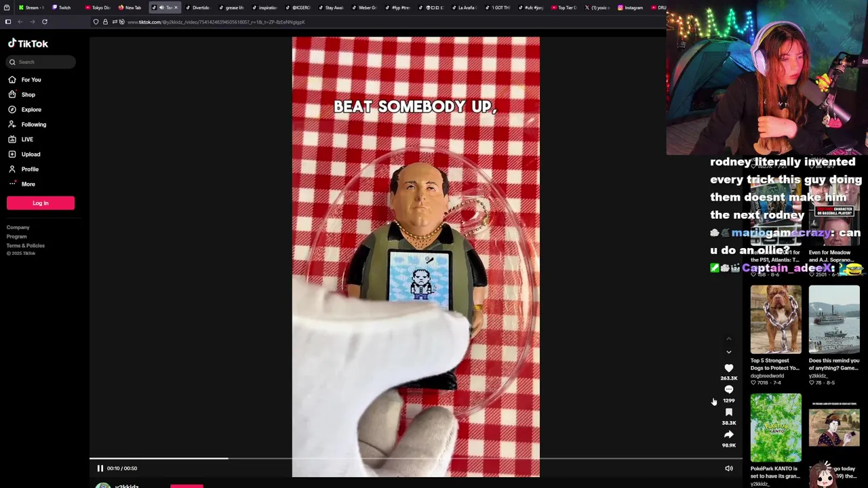The width and height of the screenshot is (868, 488).
Task: Switch to the Divertido browser tab
Action: point(198,7)
